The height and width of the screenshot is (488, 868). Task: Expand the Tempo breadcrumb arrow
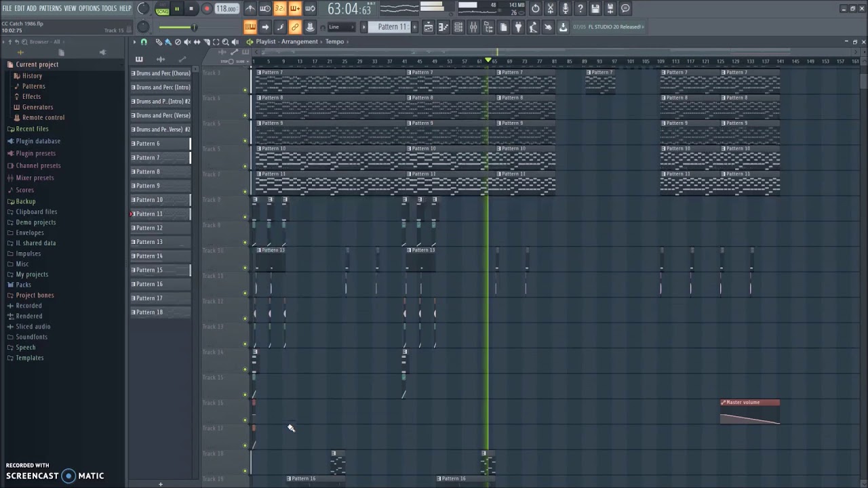coord(347,42)
